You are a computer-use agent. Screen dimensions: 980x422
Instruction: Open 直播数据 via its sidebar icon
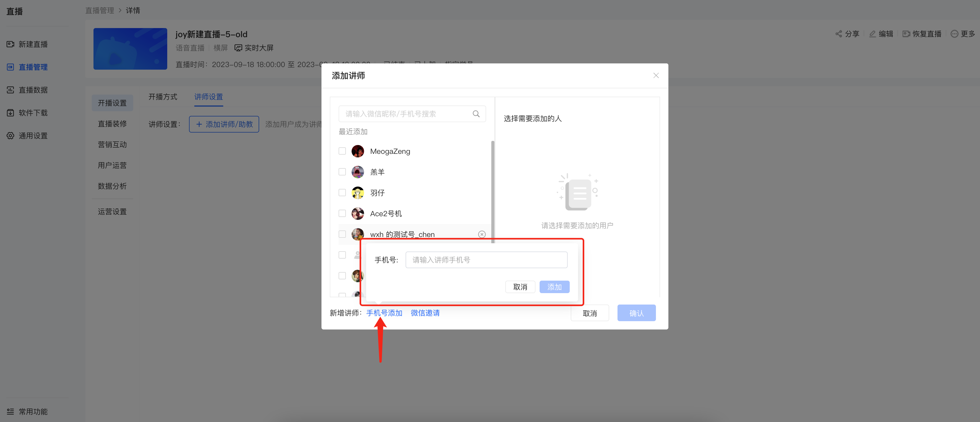click(10, 90)
